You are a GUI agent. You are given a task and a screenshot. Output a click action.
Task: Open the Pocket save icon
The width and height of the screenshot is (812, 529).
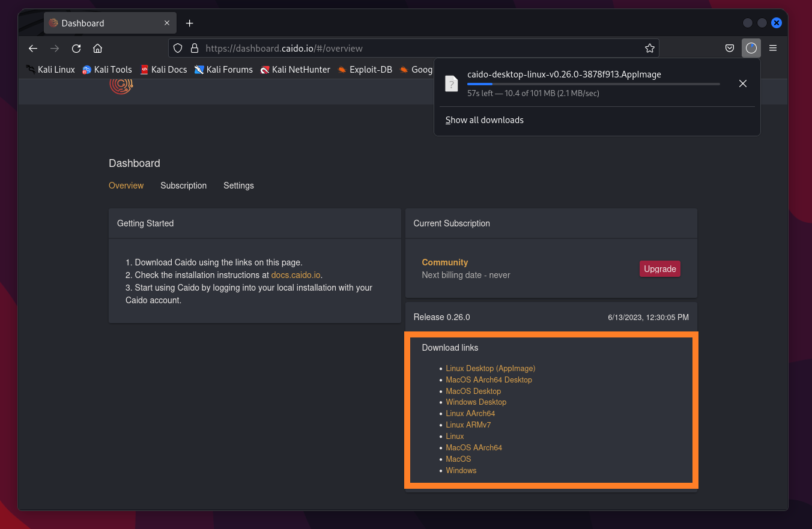coord(730,48)
